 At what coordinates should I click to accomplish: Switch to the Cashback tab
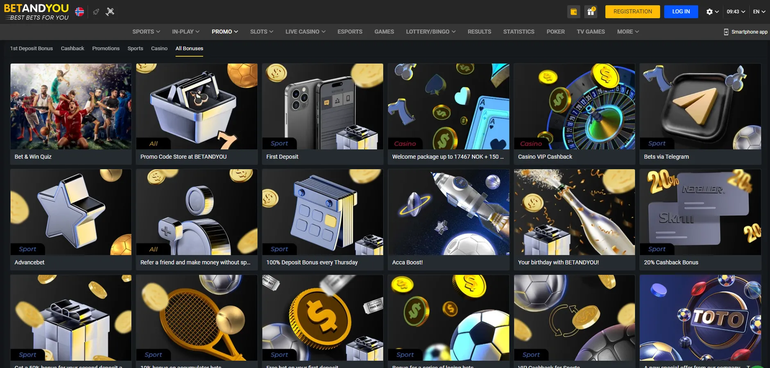[x=73, y=49]
